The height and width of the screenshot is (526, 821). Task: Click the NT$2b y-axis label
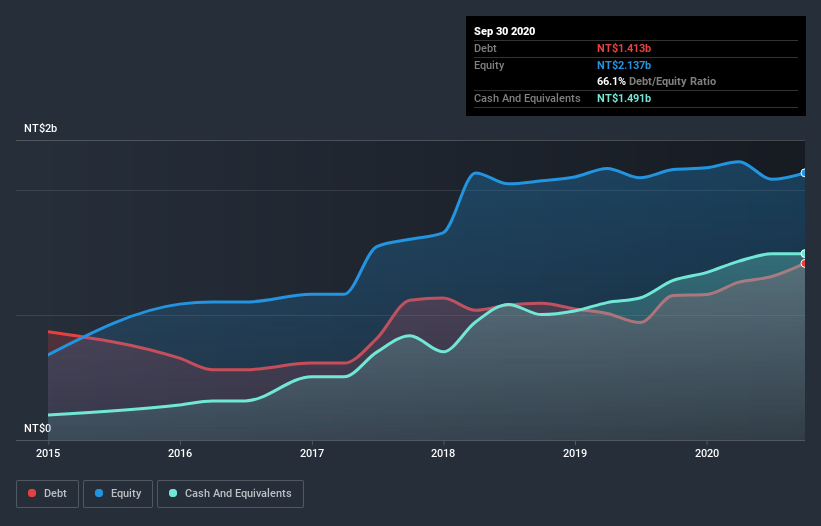tap(40, 128)
